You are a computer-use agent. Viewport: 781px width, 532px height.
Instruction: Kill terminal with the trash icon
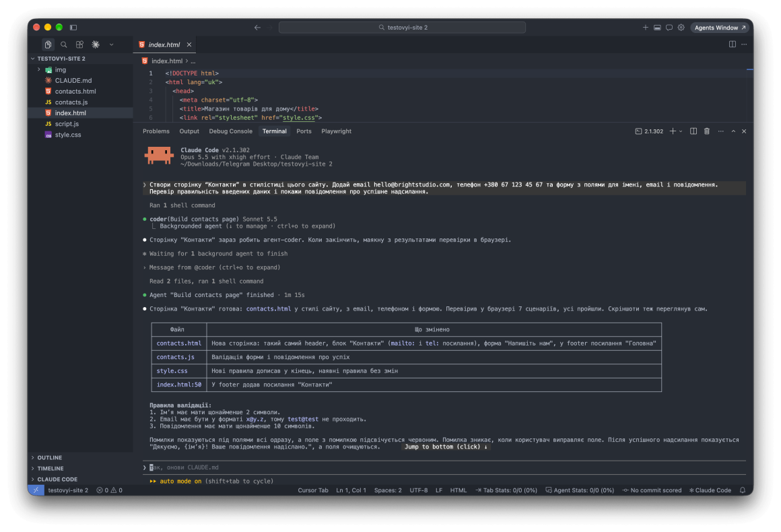click(707, 131)
